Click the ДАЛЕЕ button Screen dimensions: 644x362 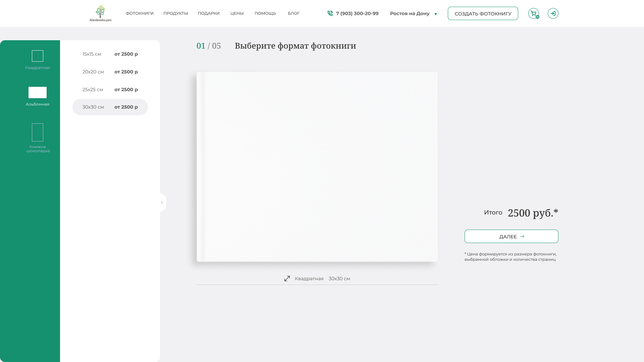pos(512,236)
